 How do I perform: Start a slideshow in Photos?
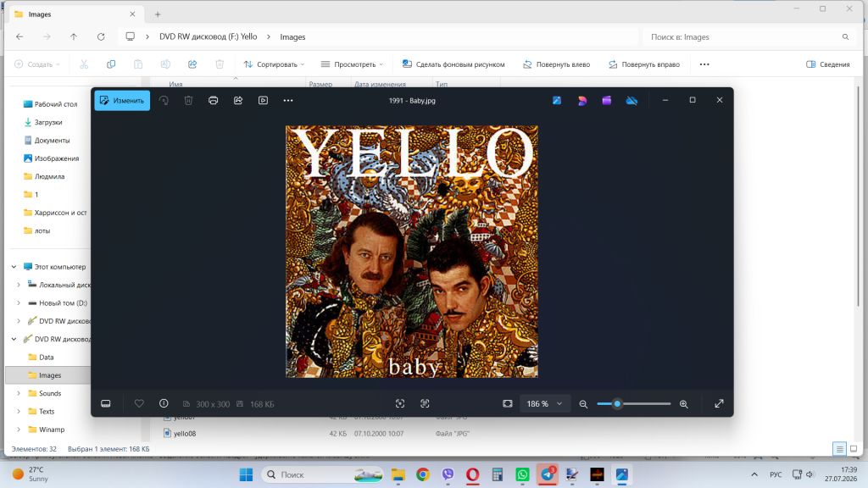pyautogui.click(x=263, y=101)
